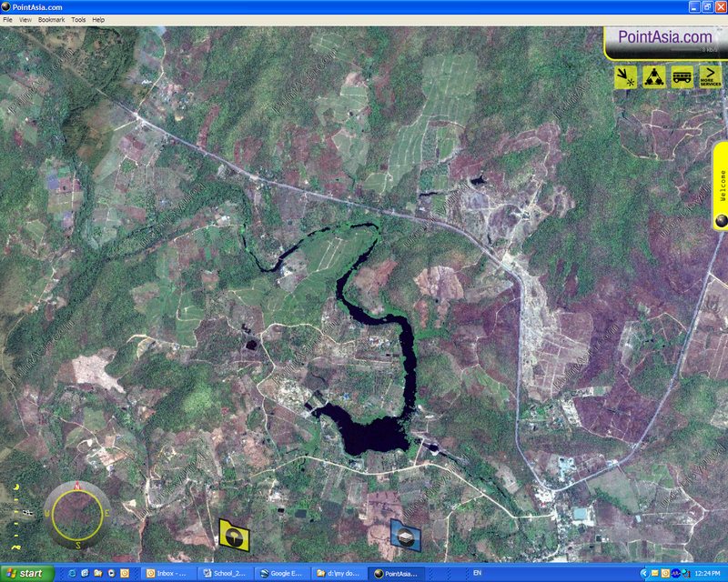Open the people network icon
This screenshot has height=582, width=728.
(x=653, y=76)
